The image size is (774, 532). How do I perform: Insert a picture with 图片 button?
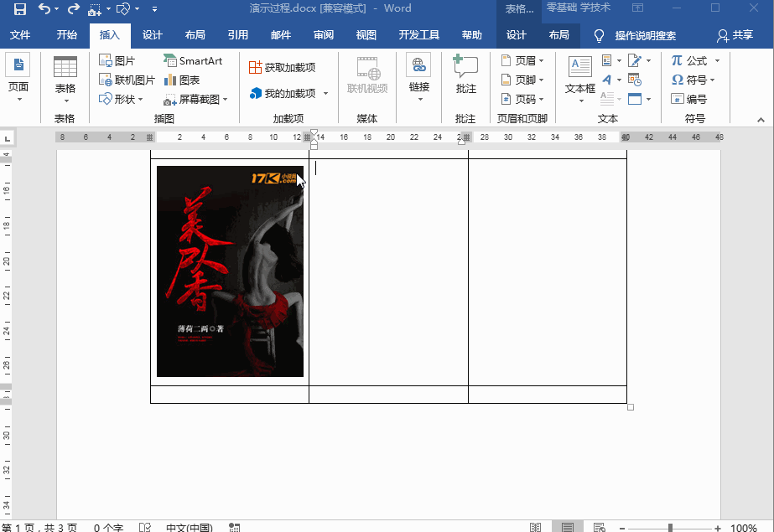tap(117, 60)
